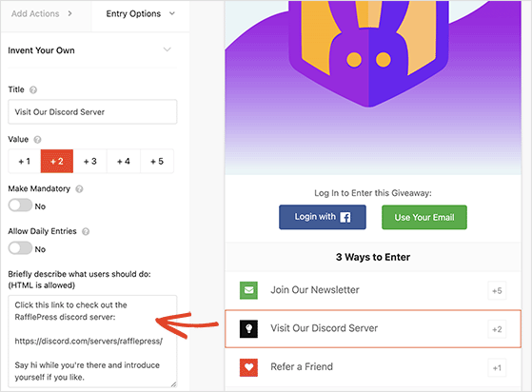The image size is (532, 392).
Task: Click the black lightbulb Discord entry icon
Action: 248,328
